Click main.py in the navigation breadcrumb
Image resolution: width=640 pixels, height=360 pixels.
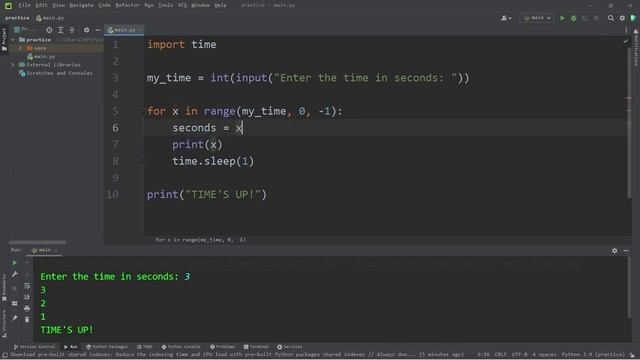pyautogui.click(x=50, y=18)
